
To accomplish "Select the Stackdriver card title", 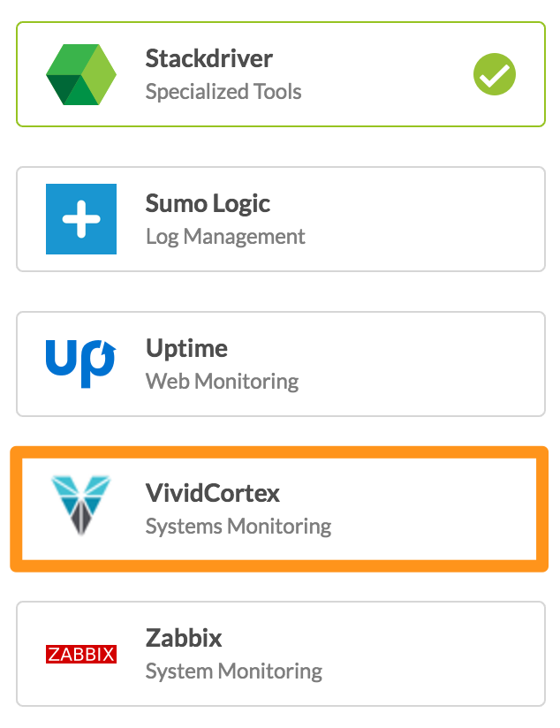I will click(209, 58).
